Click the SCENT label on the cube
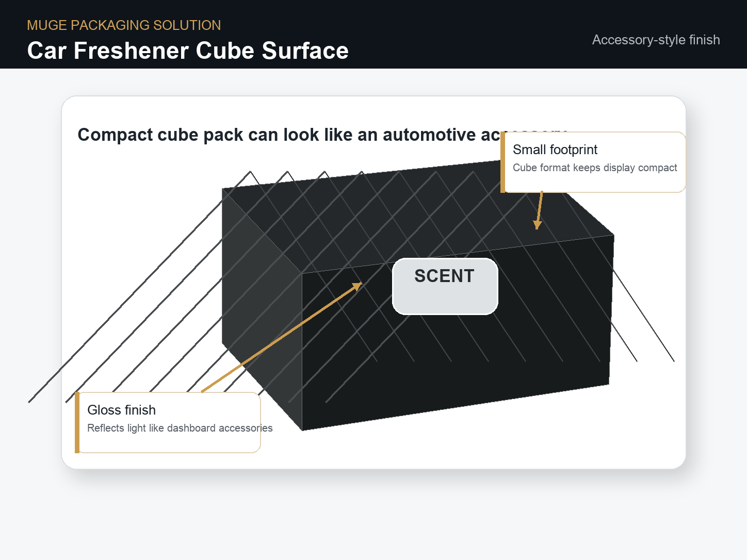Image resolution: width=747 pixels, height=560 pixels. pos(445,276)
